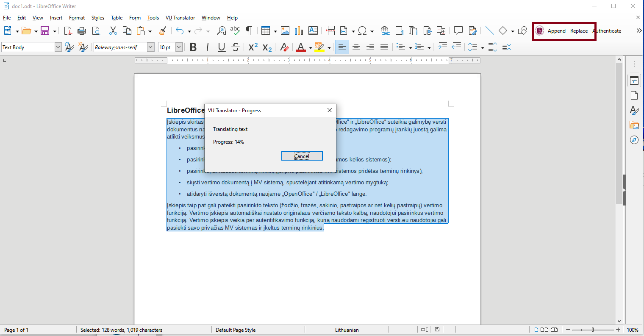This screenshot has width=644, height=336.
Task: Insert special character (Omega)
Action: 362,31
